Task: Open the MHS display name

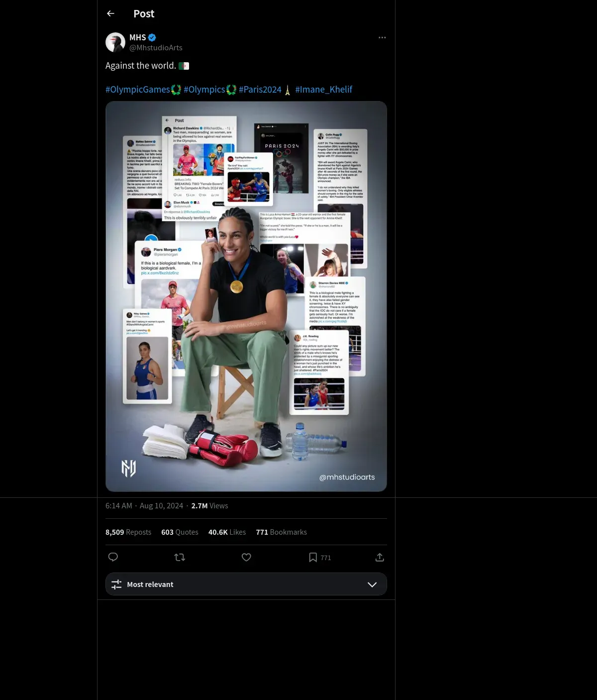Action: pyautogui.click(x=138, y=37)
